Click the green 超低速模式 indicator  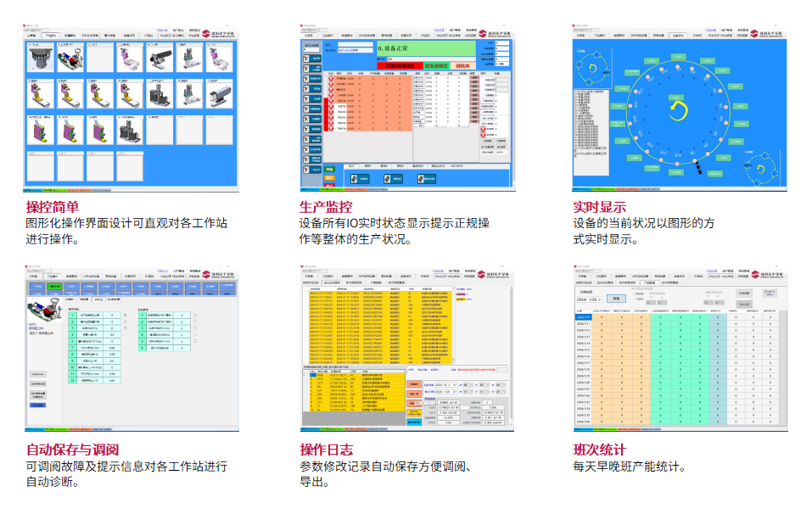pos(435,65)
